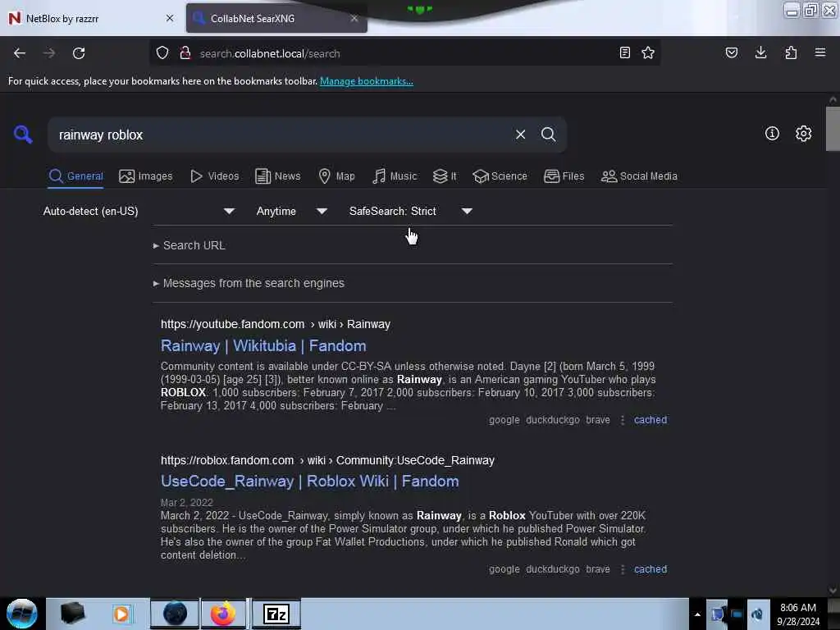Show site security lock information
The width and height of the screenshot is (840, 630).
click(x=185, y=53)
